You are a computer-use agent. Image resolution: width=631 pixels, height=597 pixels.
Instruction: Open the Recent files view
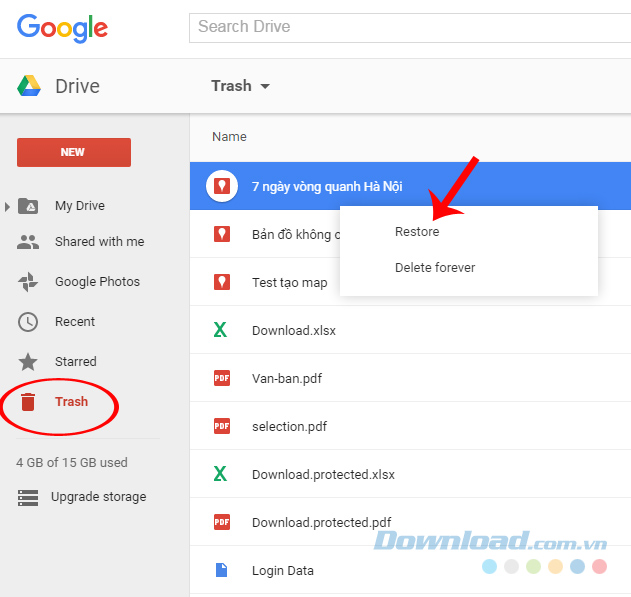(75, 322)
